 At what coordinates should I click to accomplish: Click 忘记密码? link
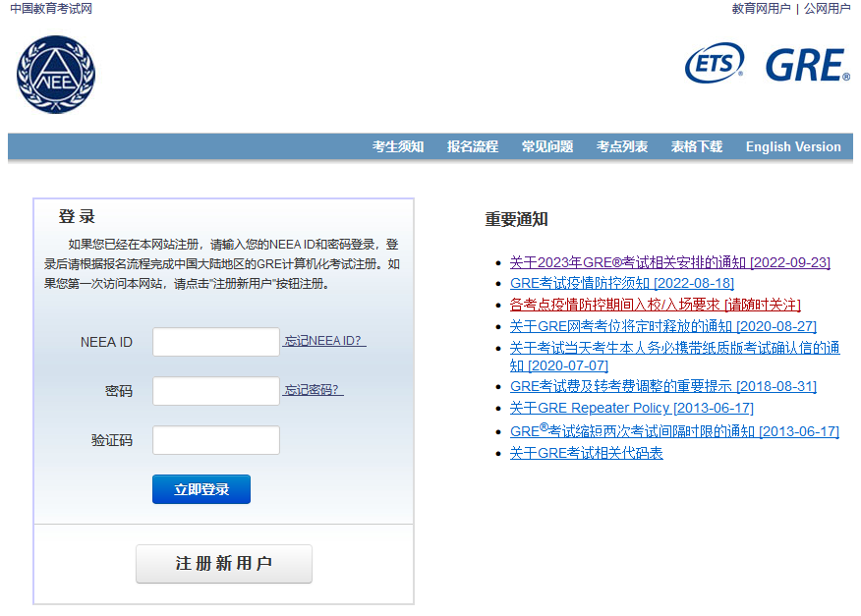(x=314, y=390)
